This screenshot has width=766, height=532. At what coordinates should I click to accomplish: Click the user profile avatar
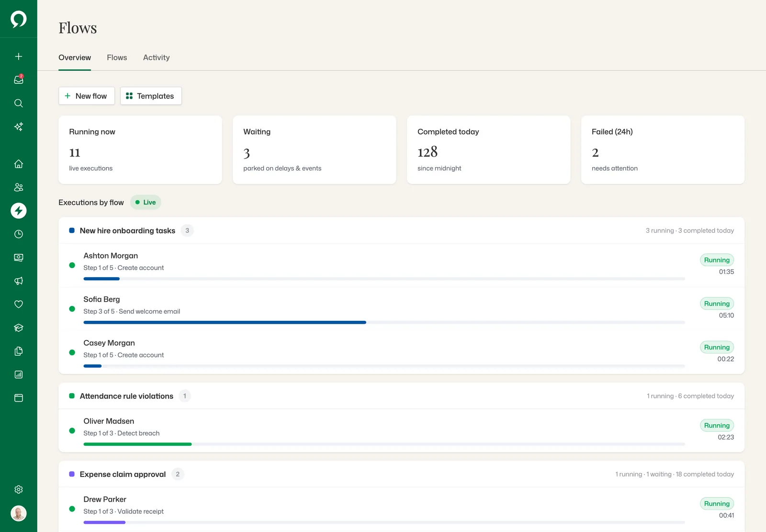(x=19, y=513)
